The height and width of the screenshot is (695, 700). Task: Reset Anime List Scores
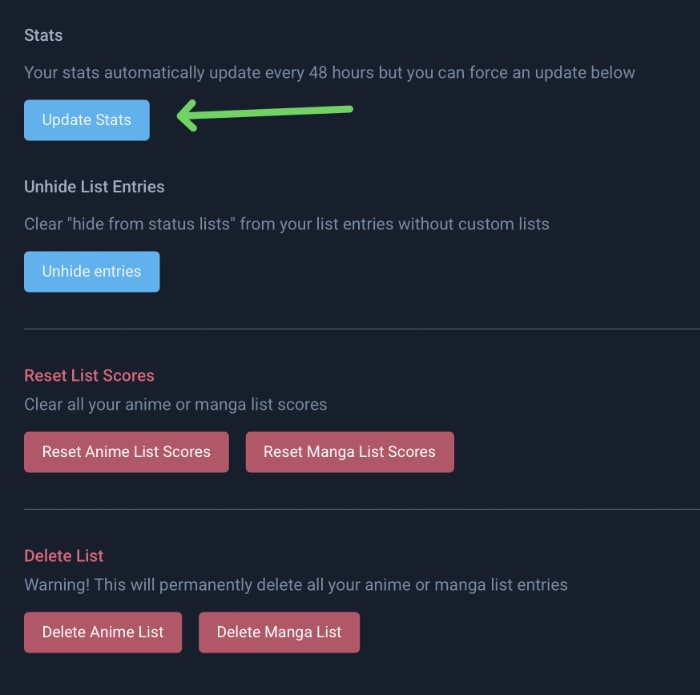tap(126, 452)
